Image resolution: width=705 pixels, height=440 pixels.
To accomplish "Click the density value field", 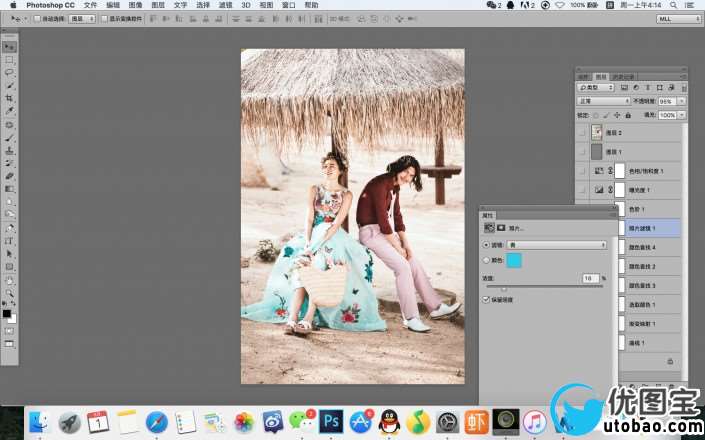I will [x=590, y=278].
